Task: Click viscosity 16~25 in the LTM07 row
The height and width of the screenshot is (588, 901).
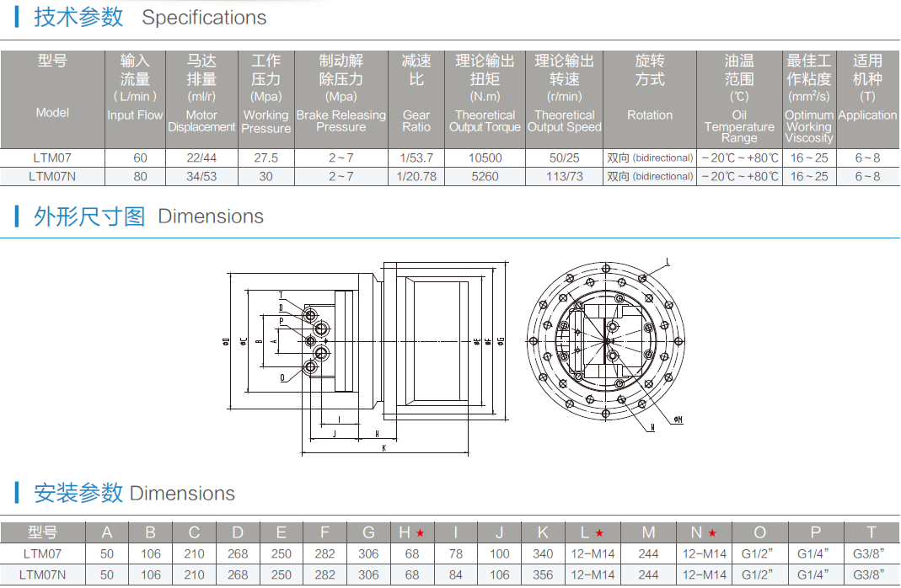Action: coord(809,158)
